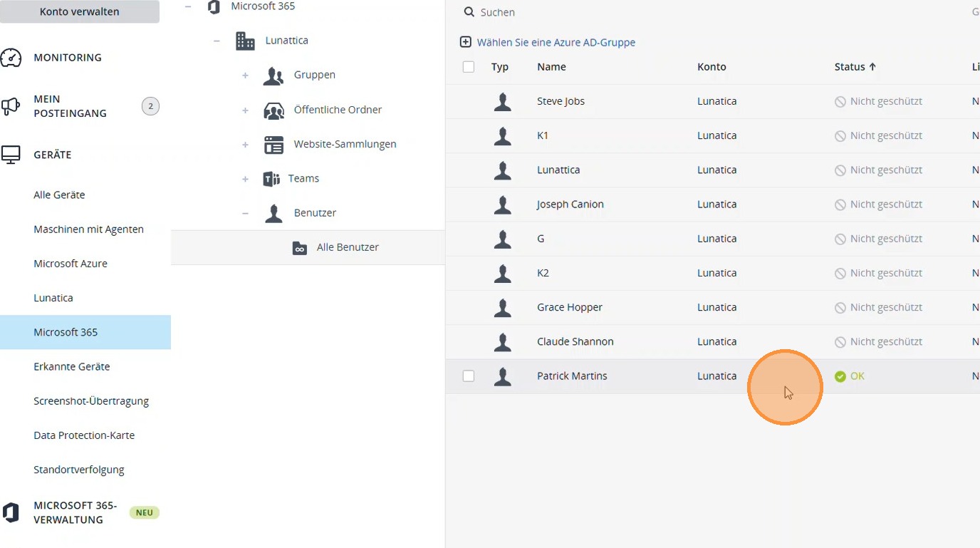The width and height of the screenshot is (980, 548).
Task: Click the Lunattica organization building icon
Action: click(x=245, y=41)
